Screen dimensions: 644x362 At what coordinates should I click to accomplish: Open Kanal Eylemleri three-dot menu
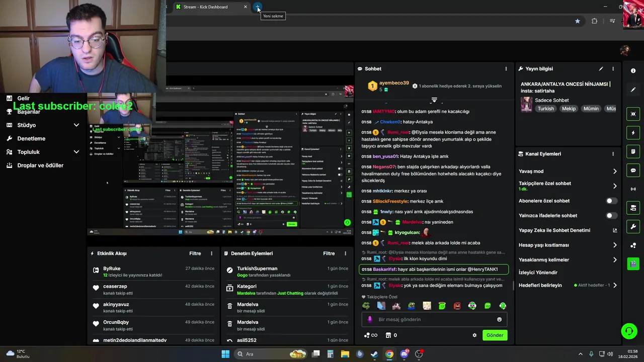coord(613,154)
